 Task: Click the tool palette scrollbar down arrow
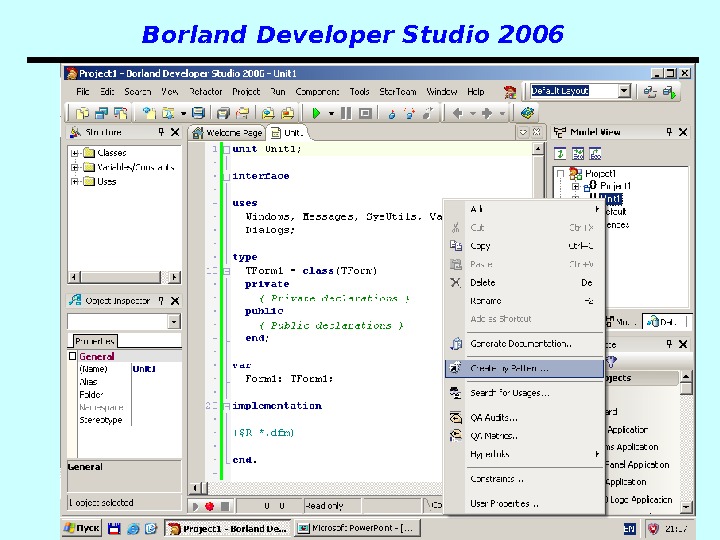(686, 507)
